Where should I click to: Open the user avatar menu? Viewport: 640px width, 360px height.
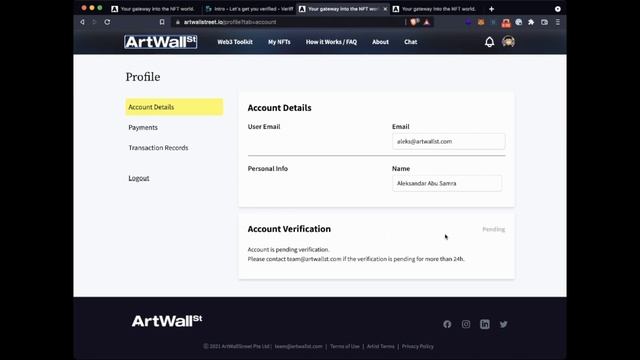508,42
